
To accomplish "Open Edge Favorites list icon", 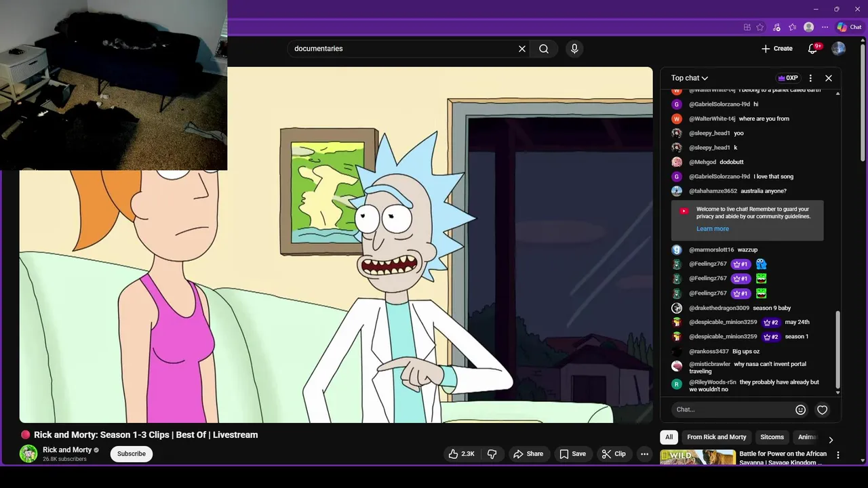I will click(x=792, y=27).
